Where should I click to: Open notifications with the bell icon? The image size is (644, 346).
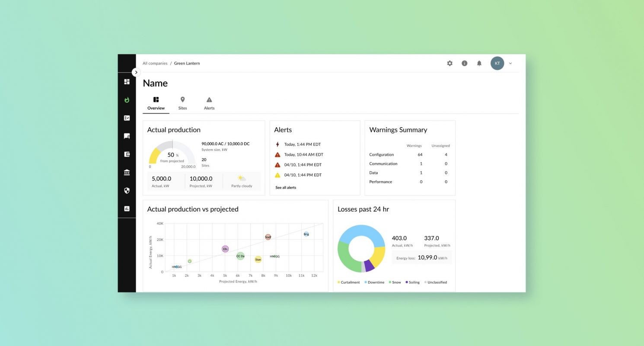pos(479,63)
